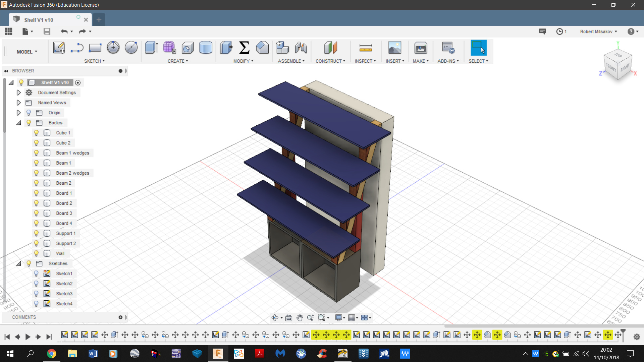
Task: Toggle visibility of Cube 1 body
Action: (x=36, y=133)
